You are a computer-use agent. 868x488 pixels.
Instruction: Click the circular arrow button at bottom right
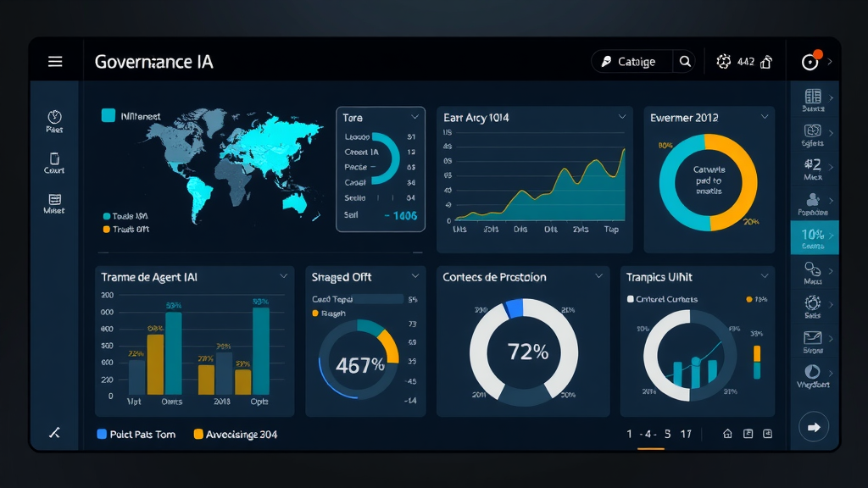tap(813, 427)
